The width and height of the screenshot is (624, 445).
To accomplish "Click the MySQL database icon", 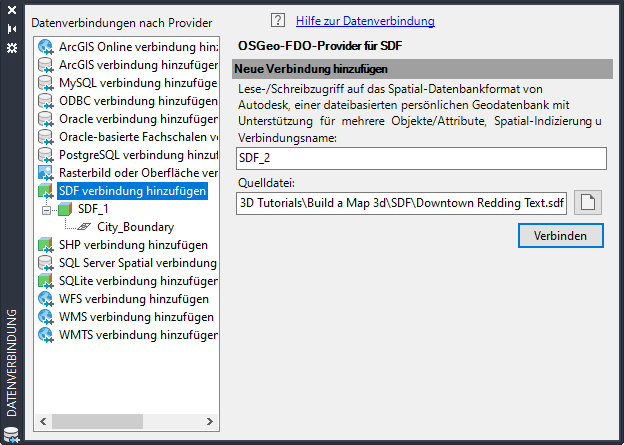I will (45, 83).
